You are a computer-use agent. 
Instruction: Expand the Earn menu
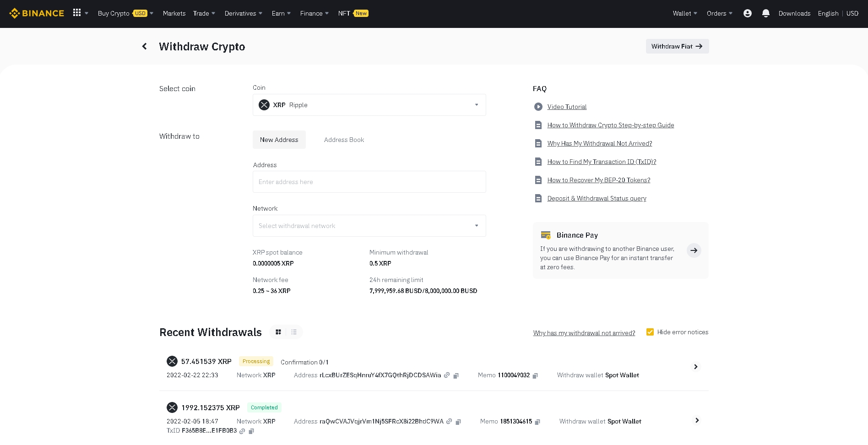[x=281, y=13]
